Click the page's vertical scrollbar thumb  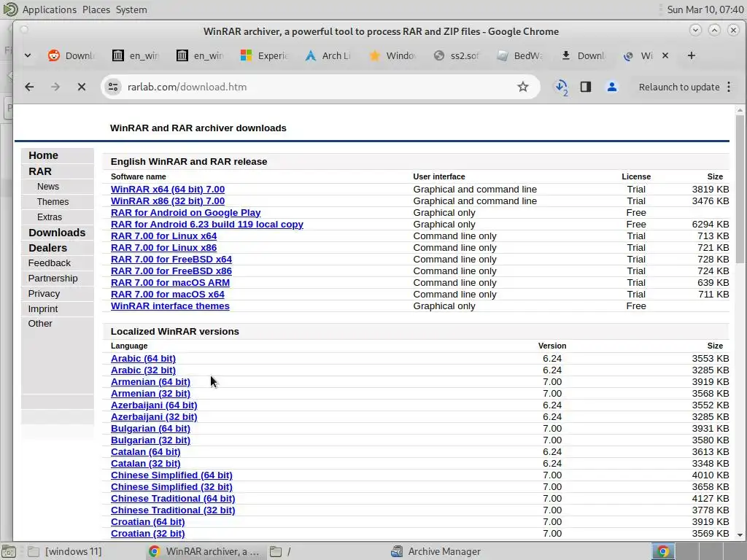(x=740, y=189)
